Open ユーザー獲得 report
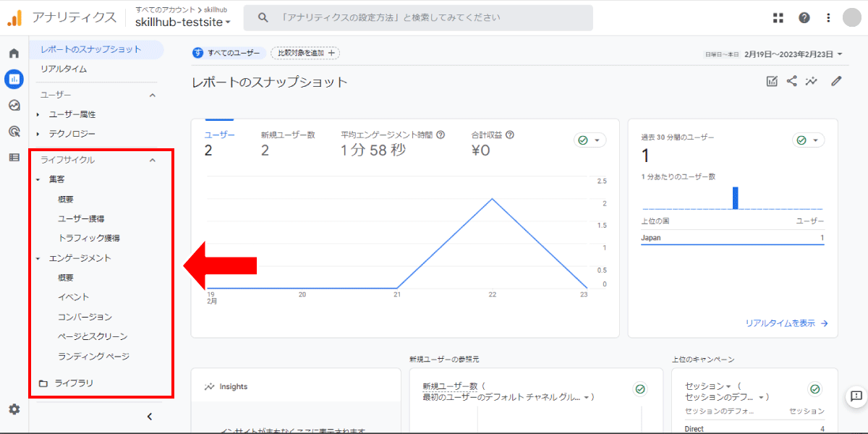The image size is (868, 434). pyautogui.click(x=82, y=218)
